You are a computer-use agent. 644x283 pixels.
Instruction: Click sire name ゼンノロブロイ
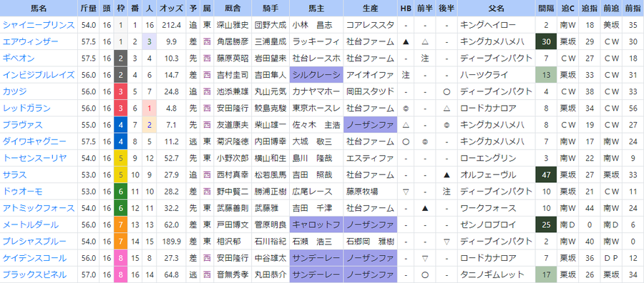point(488,225)
